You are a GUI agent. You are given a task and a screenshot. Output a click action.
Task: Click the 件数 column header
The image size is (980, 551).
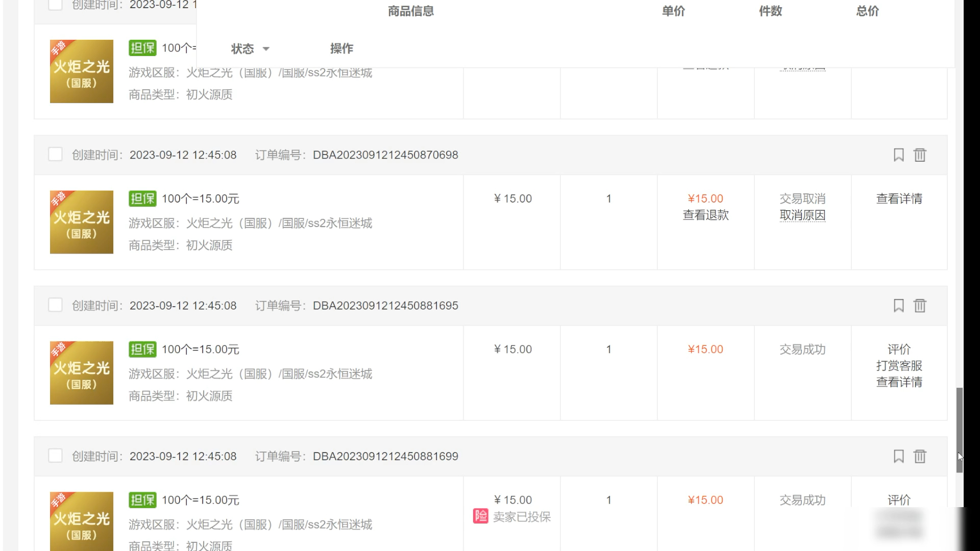coord(770,11)
